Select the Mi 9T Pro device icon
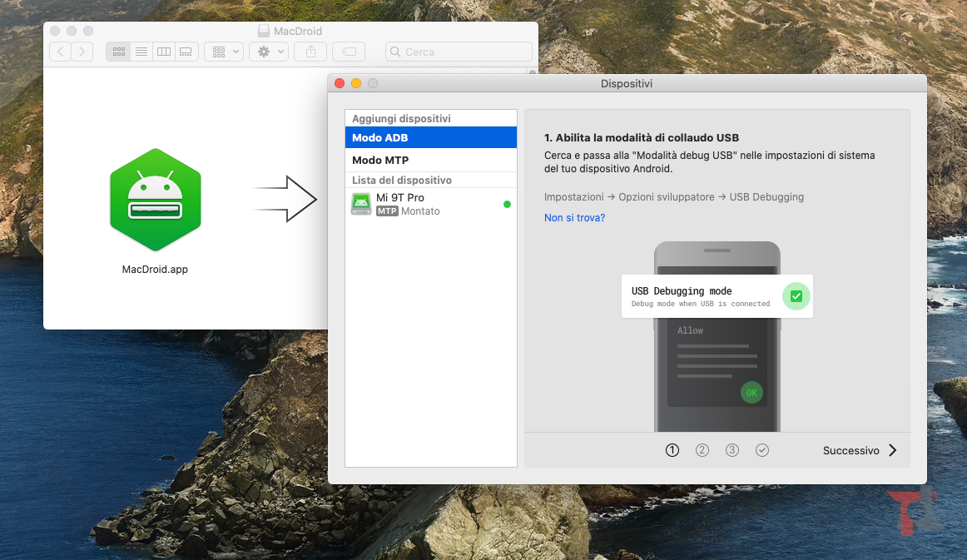 (x=360, y=203)
